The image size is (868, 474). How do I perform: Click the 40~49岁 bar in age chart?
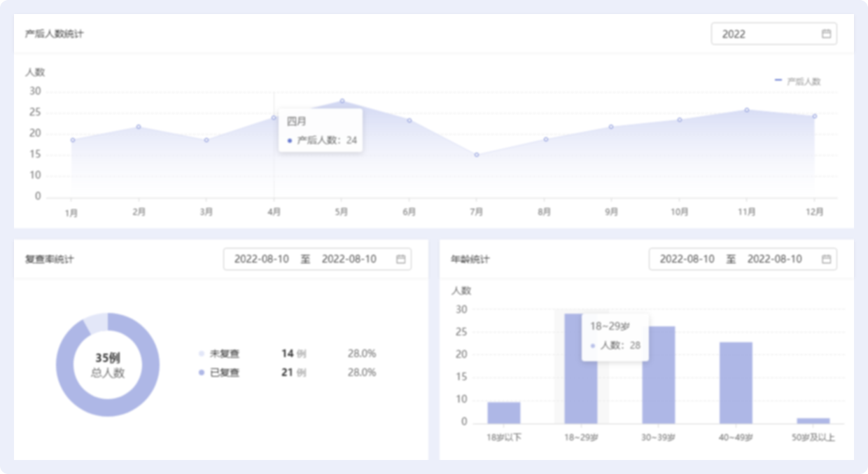736,382
